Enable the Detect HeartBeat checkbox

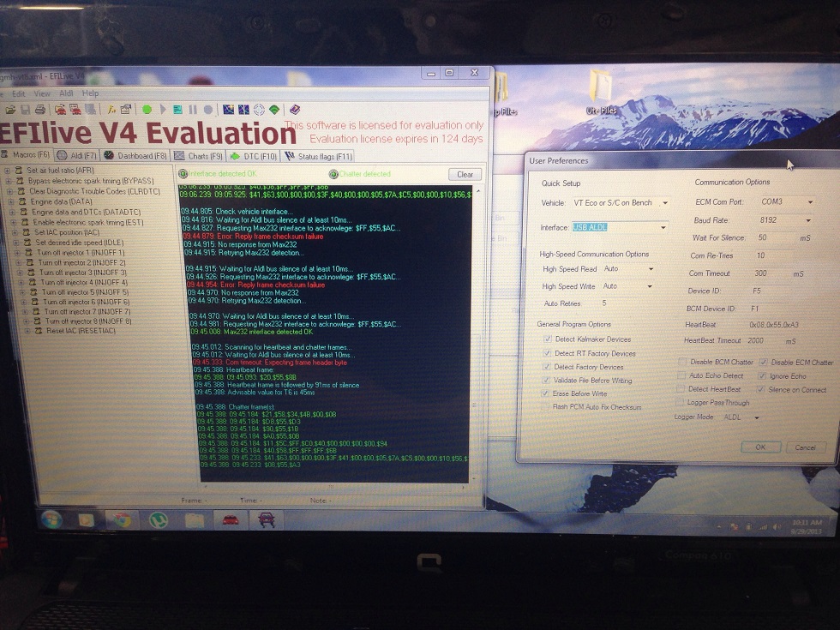[x=681, y=389]
